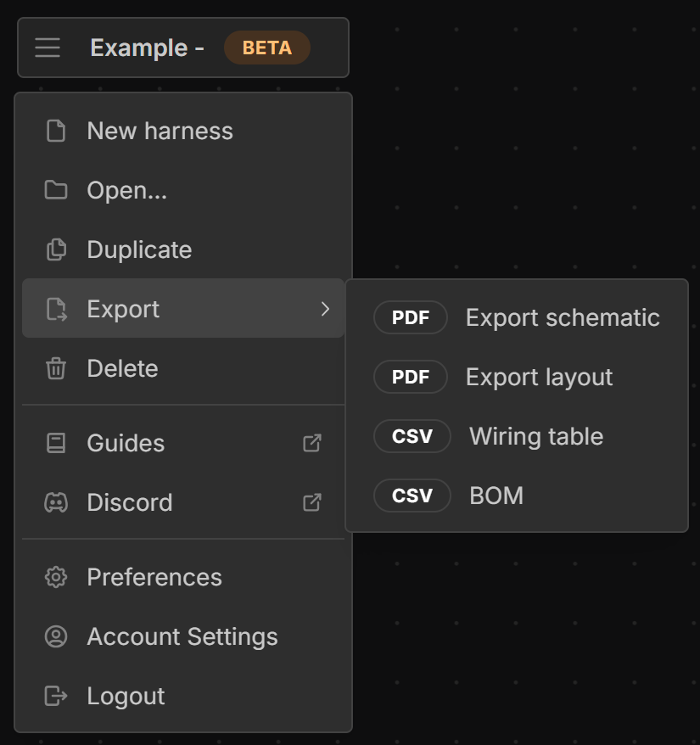Click the Guides book icon
Screen dimensions: 700x745
(56, 443)
